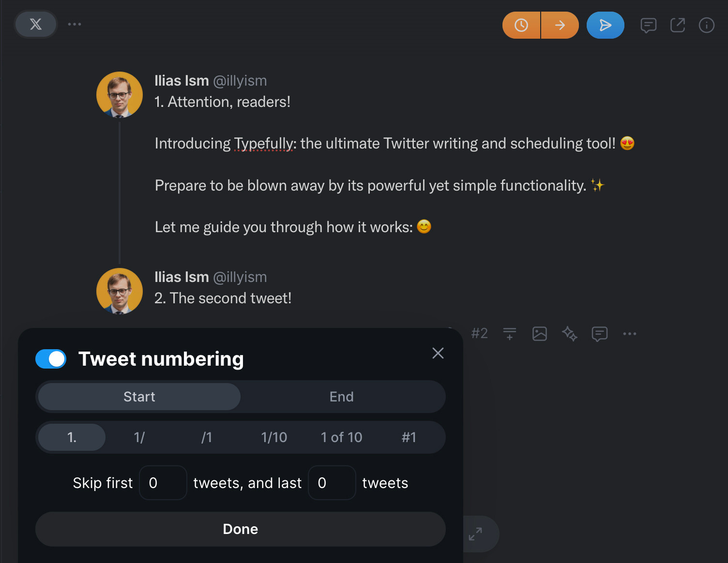Open the schedule clock icon
The width and height of the screenshot is (728, 563).
(521, 25)
